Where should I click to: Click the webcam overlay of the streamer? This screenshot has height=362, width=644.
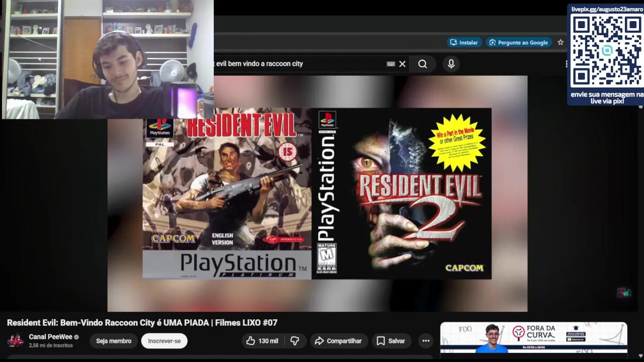pos(108,59)
